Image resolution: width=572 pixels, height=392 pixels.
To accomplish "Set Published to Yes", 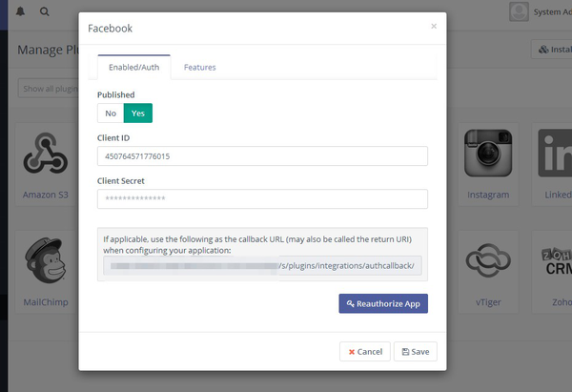I will tap(138, 113).
